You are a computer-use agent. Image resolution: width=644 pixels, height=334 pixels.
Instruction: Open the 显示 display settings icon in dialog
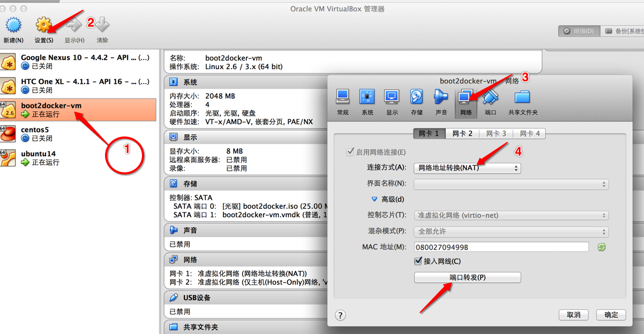[392, 97]
